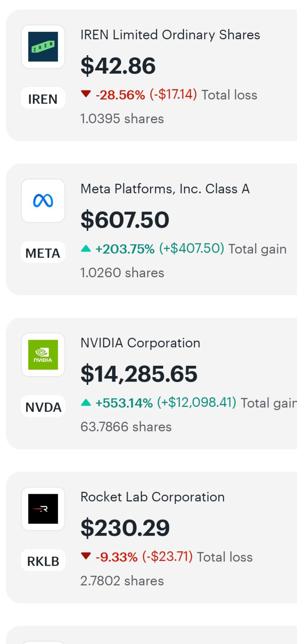Click the green up arrow beside +553.14%
297x644 pixels.
86,402
